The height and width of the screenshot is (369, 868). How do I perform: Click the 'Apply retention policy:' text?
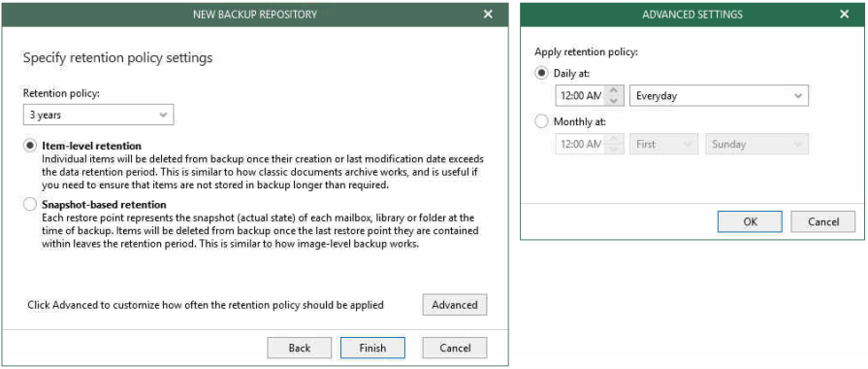pos(586,52)
